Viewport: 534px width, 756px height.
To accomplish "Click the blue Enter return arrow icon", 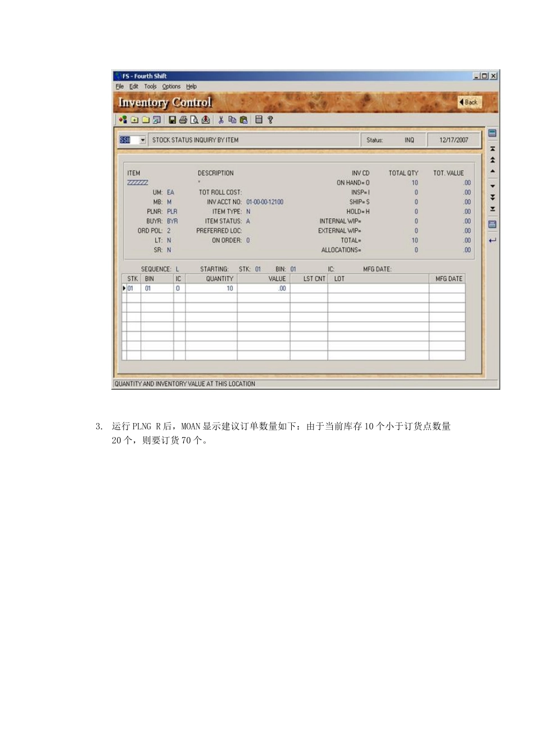I will coord(492,240).
